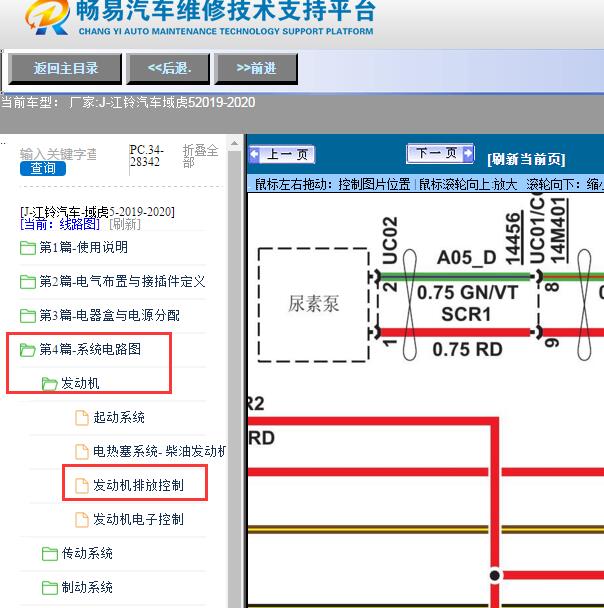Click the 尿素泵 component box in diagram
Screen dimensions: 604x608
point(313,305)
